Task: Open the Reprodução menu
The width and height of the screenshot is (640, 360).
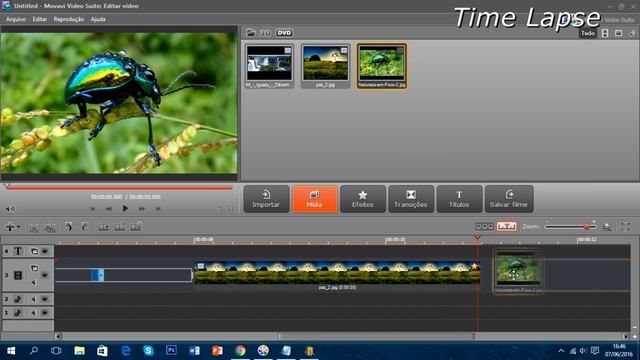Action: pyautogui.click(x=69, y=19)
